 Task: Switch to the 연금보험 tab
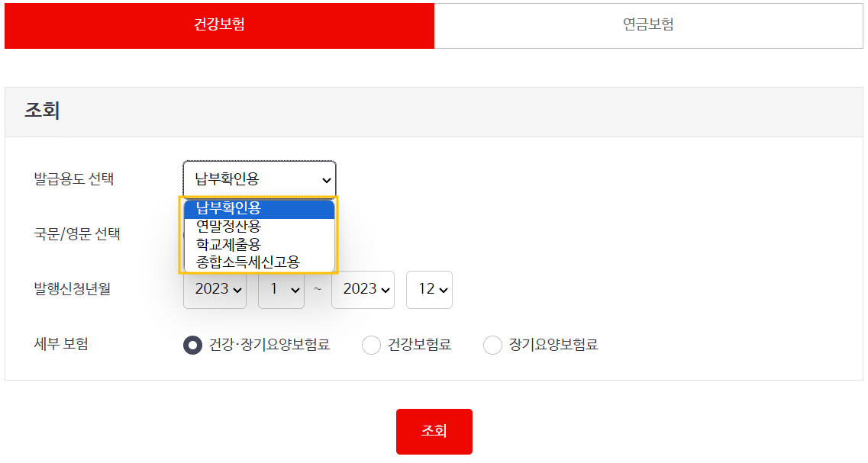(x=648, y=25)
